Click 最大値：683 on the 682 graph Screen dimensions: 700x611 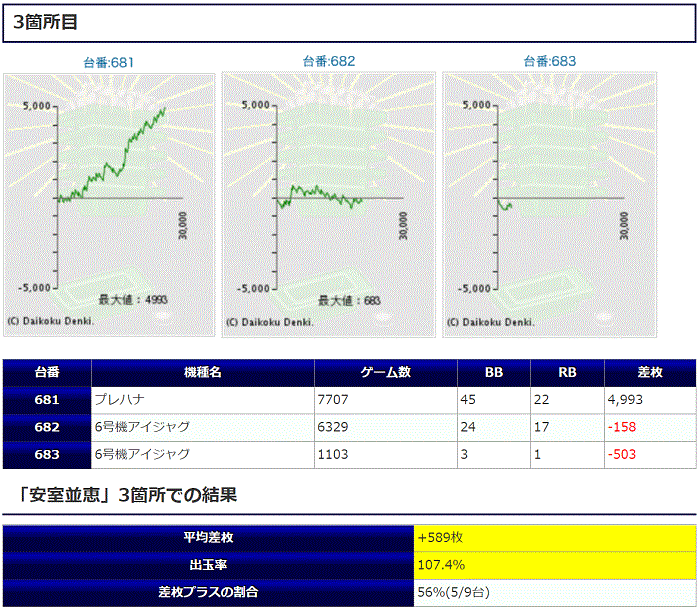click(x=349, y=301)
